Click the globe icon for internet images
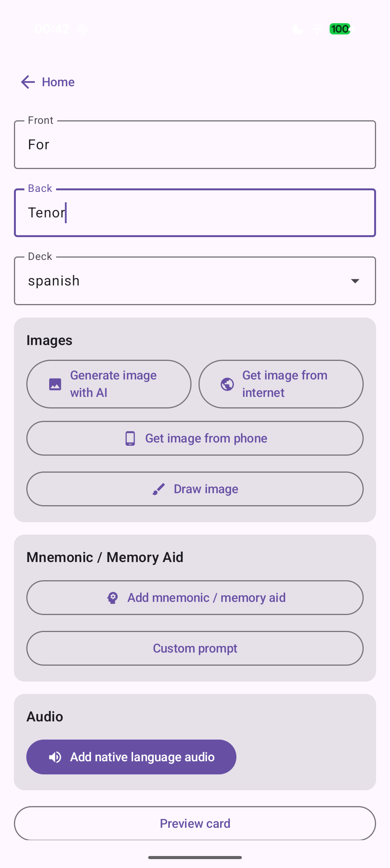The height and width of the screenshot is (868, 390). [x=227, y=384]
